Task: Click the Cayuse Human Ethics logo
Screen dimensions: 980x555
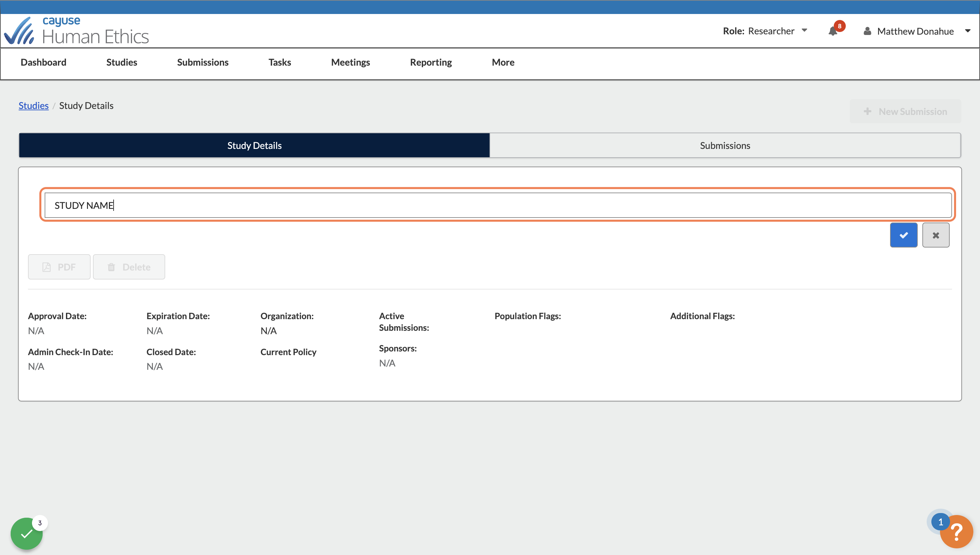Action: point(76,31)
